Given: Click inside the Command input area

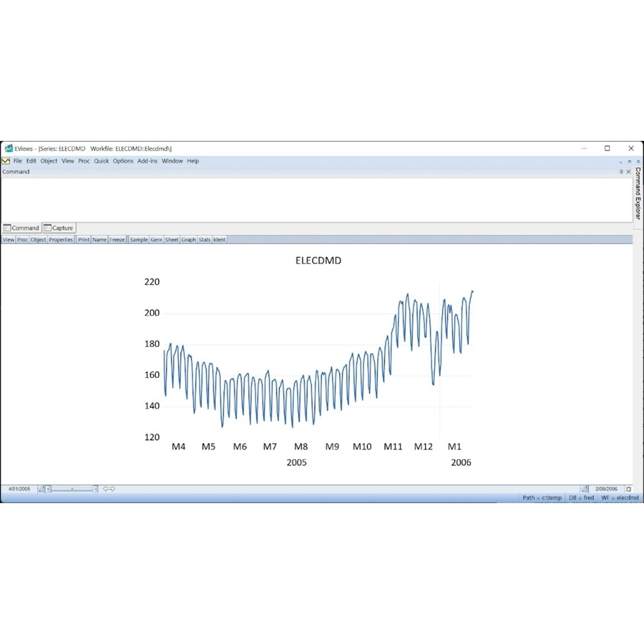Looking at the screenshot, I should pos(316,199).
